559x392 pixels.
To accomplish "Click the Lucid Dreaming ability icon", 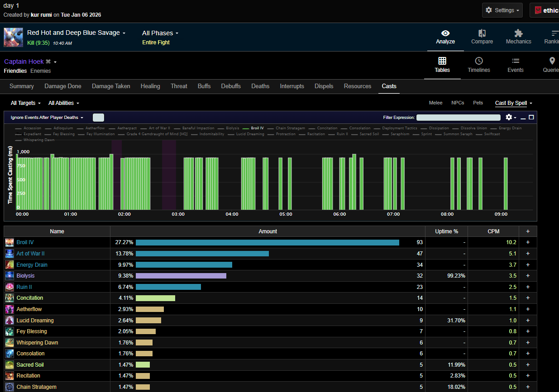I will [10, 320].
